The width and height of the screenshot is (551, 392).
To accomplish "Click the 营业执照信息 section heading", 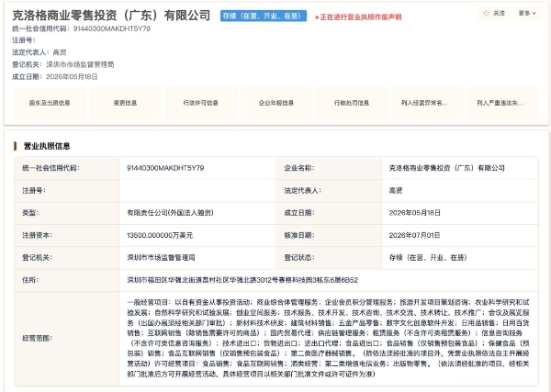I will [x=47, y=146].
